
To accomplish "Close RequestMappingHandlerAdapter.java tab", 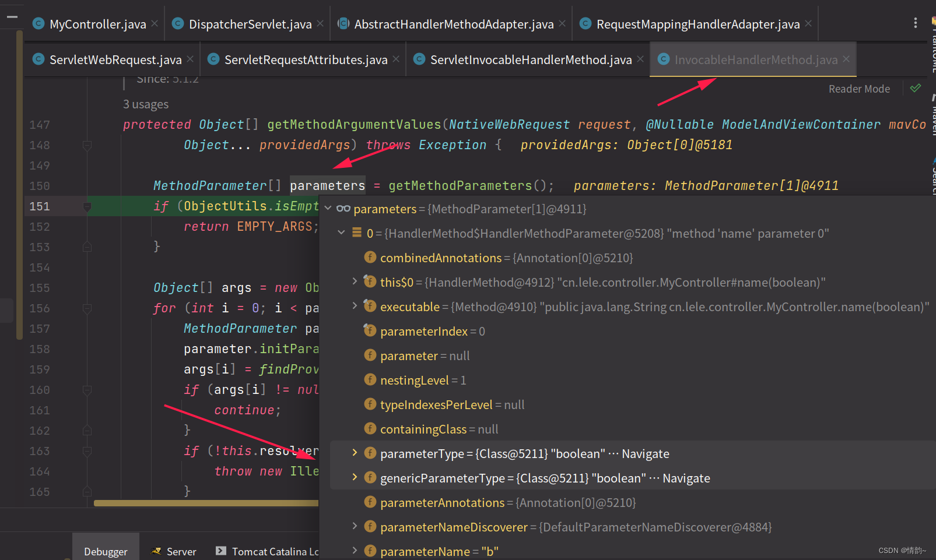I will [x=808, y=23].
